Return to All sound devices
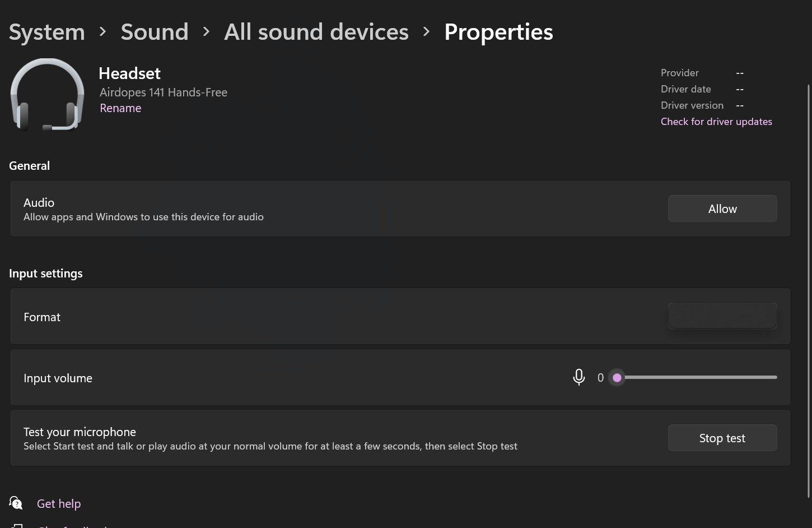This screenshot has width=812, height=528. click(316, 32)
